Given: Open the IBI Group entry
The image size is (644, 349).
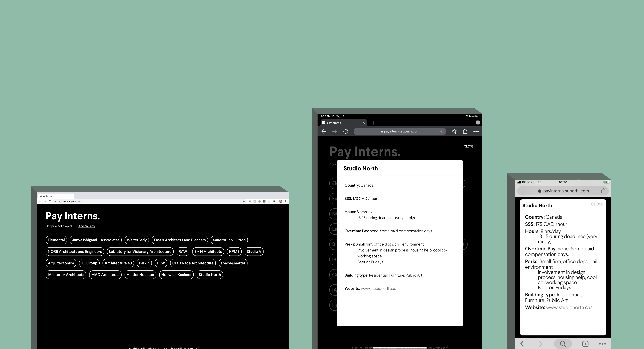Looking at the screenshot, I should tap(89, 263).
